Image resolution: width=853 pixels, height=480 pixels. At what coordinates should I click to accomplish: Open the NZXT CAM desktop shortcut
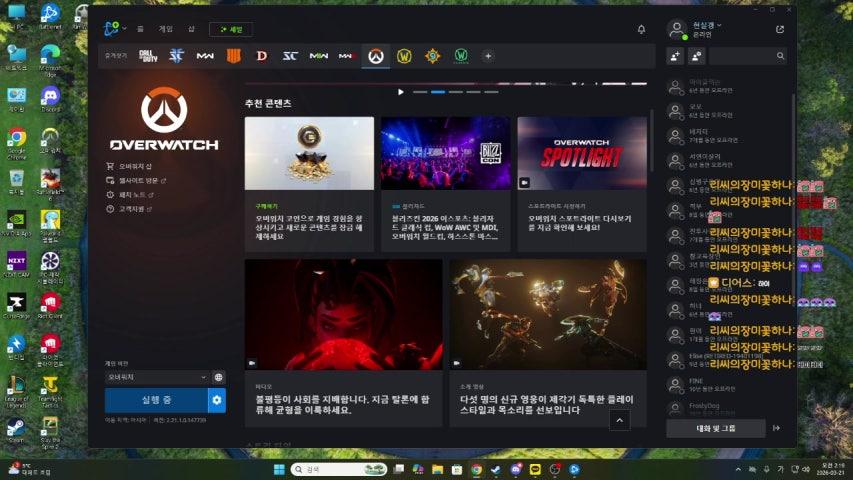pos(16,264)
